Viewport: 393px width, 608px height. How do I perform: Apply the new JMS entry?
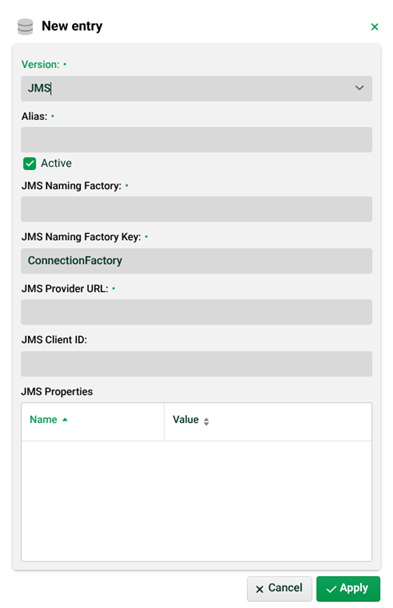348,589
